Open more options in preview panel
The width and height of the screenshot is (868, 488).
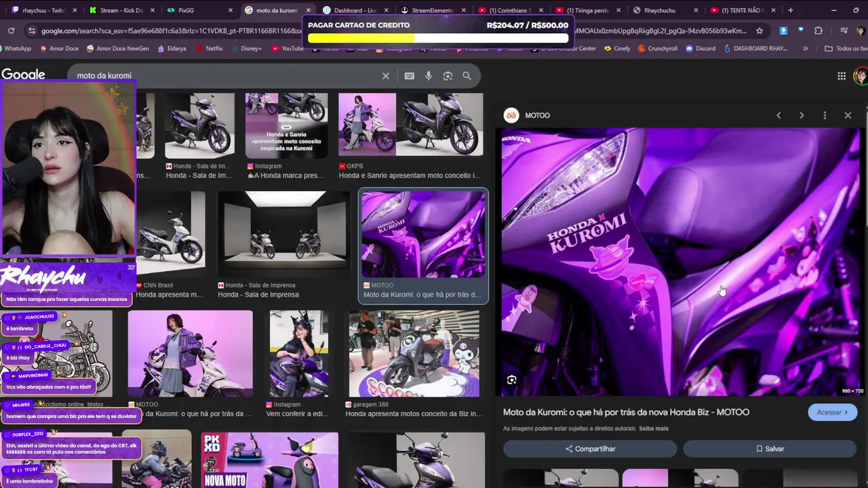pyautogui.click(x=825, y=115)
